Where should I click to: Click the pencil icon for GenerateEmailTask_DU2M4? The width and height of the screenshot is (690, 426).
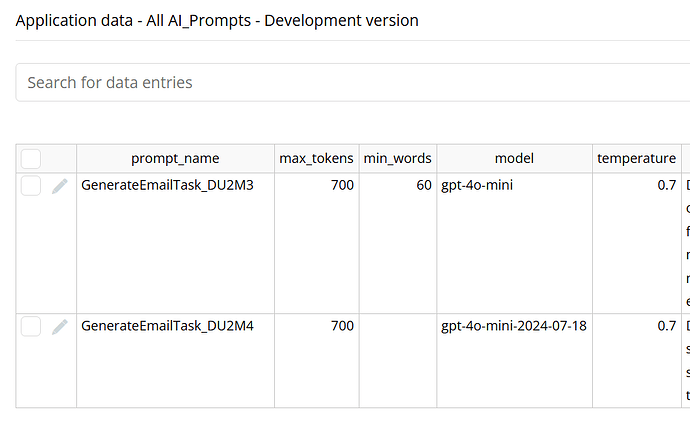click(60, 327)
